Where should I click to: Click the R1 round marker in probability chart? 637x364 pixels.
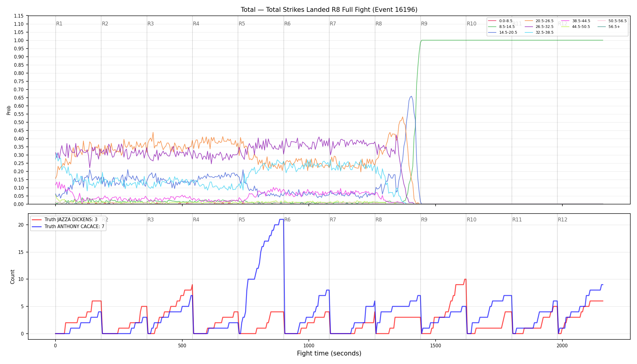[x=59, y=24]
